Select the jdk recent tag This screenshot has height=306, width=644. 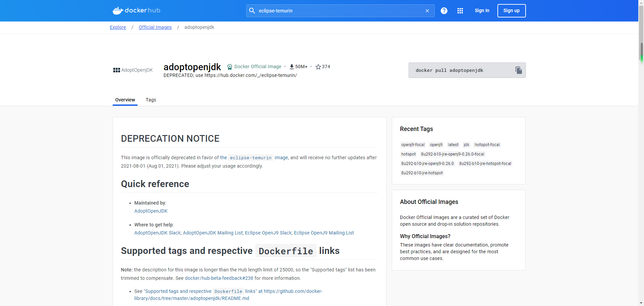467,145
